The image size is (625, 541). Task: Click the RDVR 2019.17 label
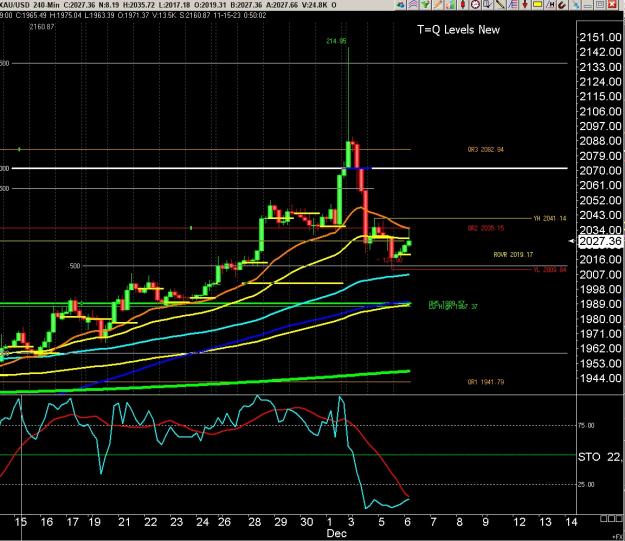513,254
